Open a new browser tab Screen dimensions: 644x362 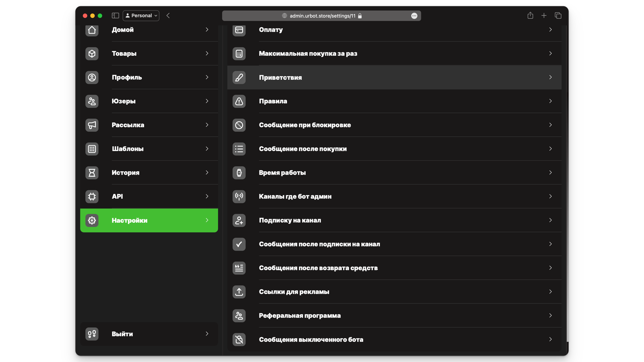544,15
